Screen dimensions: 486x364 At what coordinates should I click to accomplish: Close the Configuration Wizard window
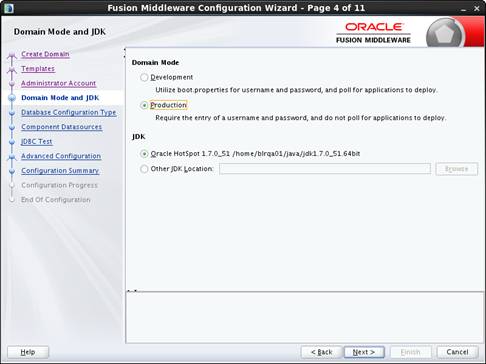pyautogui.click(x=477, y=9)
